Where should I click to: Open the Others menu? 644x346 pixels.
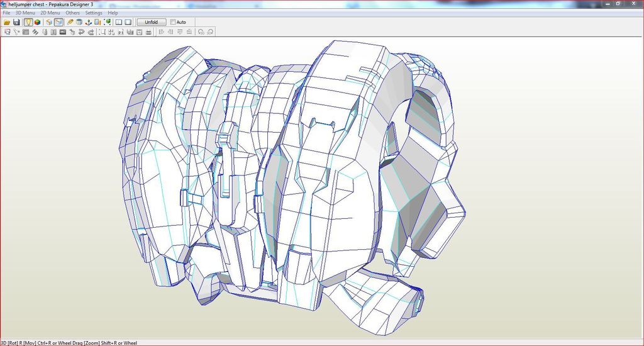pyautogui.click(x=72, y=13)
